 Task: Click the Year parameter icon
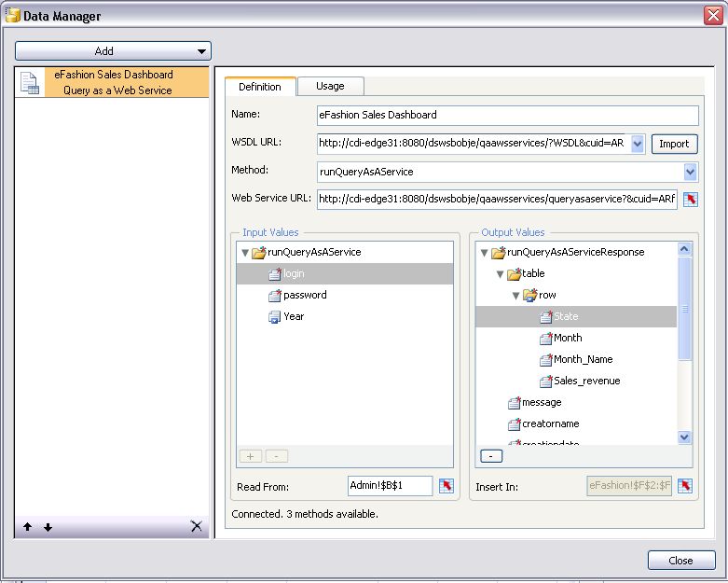coord(274,317)
